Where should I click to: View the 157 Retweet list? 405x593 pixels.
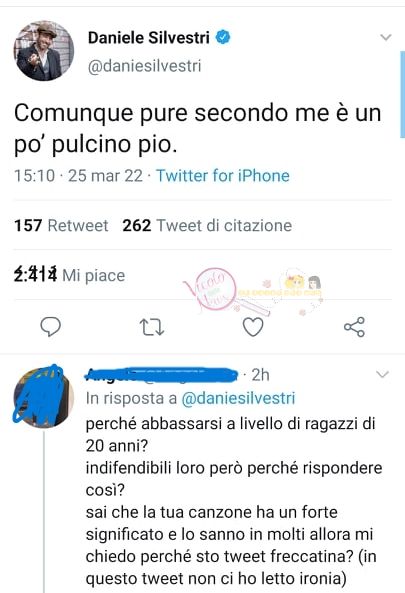pyautogui.click(x=61, y=226)
